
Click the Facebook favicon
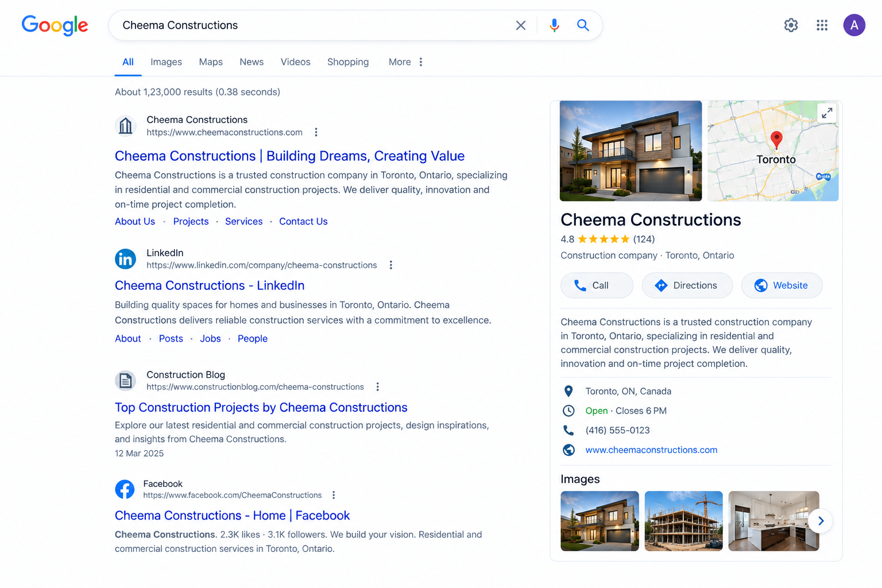[125, 489]
